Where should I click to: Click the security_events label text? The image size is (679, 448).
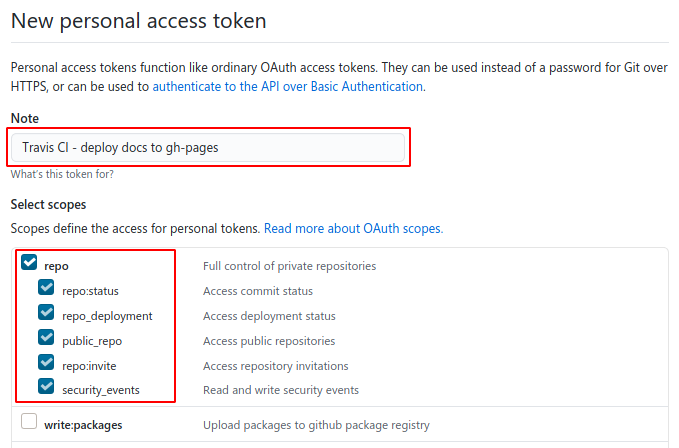(101, 389)
